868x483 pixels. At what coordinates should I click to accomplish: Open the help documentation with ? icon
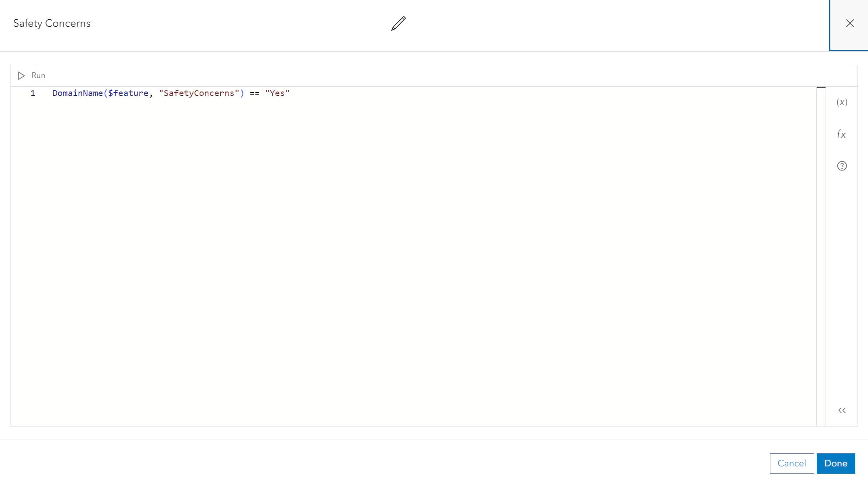click(843, 166)
